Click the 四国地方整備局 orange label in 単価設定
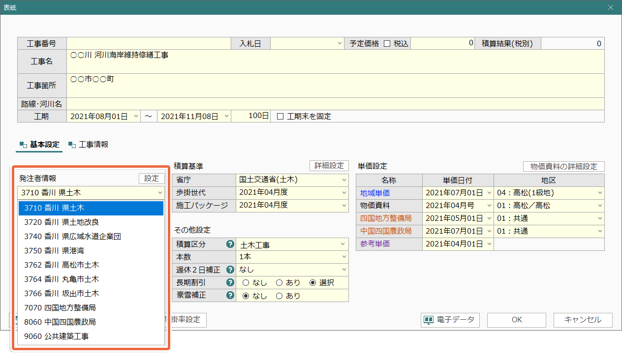The height and width of the screenshot is (364, 622). (x=386, y=218)
